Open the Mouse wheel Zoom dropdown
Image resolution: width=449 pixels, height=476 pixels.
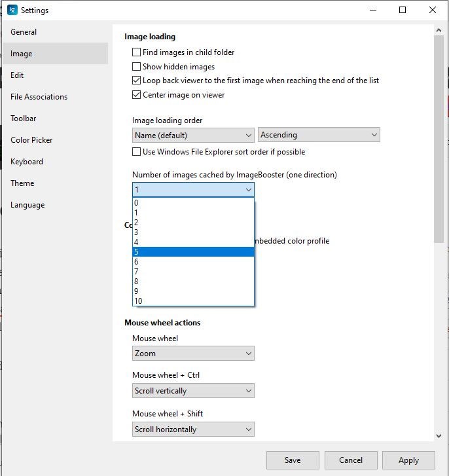tap(192, 354)
